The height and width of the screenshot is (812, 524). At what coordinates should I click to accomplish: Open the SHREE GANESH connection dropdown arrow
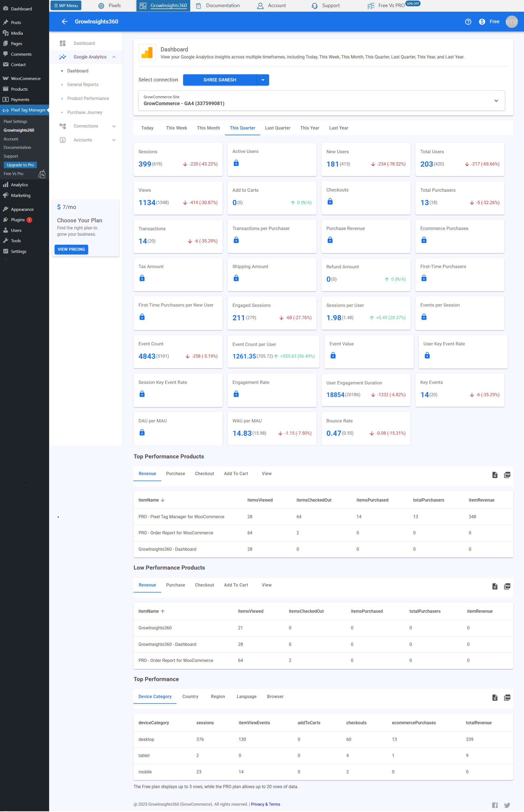[263, 80]
